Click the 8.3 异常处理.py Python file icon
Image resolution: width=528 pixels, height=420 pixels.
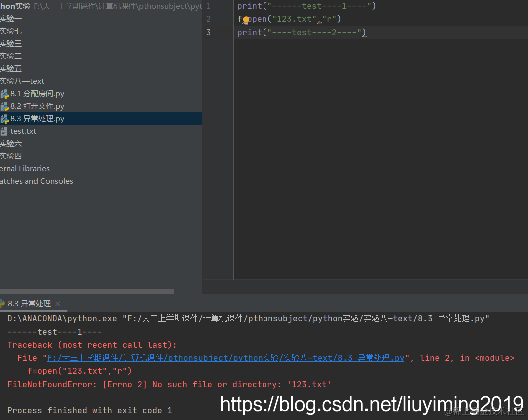4,119
